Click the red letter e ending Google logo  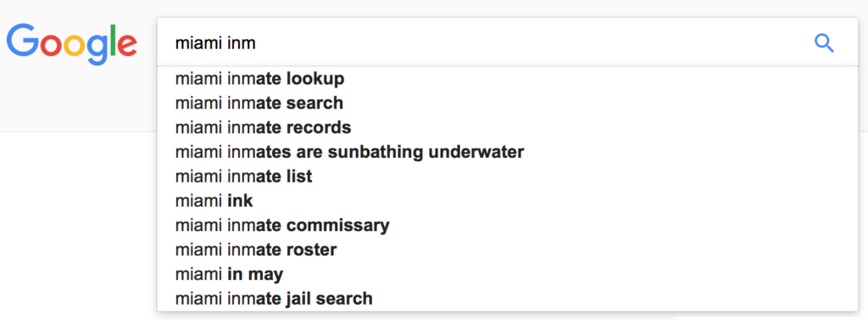(127, 46)
